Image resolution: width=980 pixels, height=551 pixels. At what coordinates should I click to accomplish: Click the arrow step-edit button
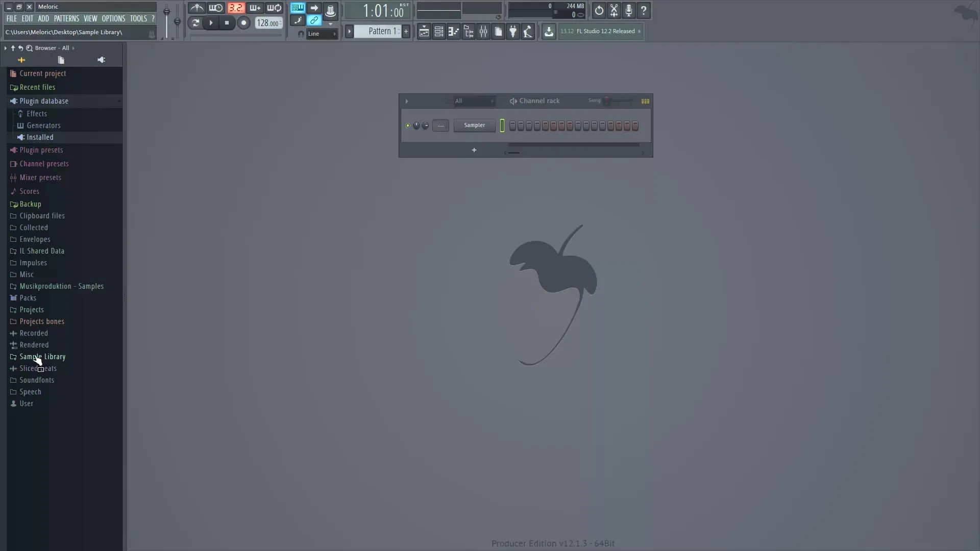(314, 8)
